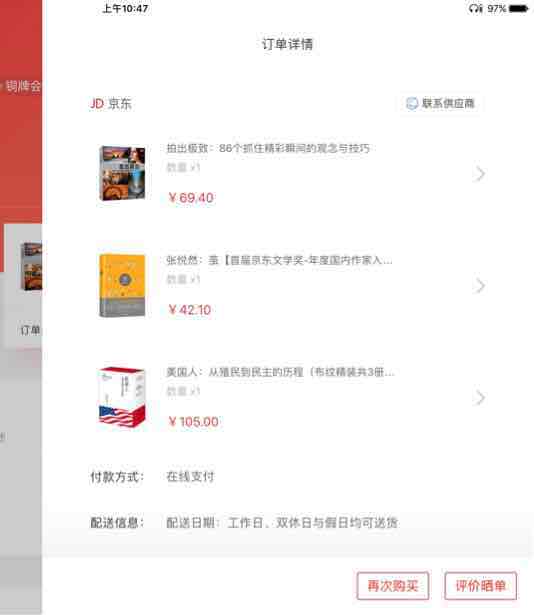
Task: Click the 评价晒单 button
Action: coord(481,586)
